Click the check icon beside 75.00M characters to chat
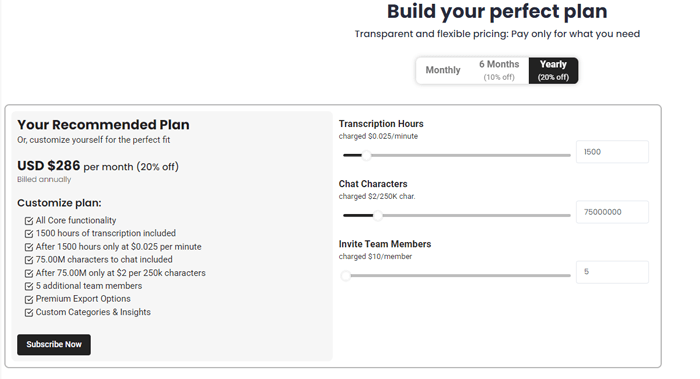700x379 pixels. pyautogui.click(x=29, y=260)
